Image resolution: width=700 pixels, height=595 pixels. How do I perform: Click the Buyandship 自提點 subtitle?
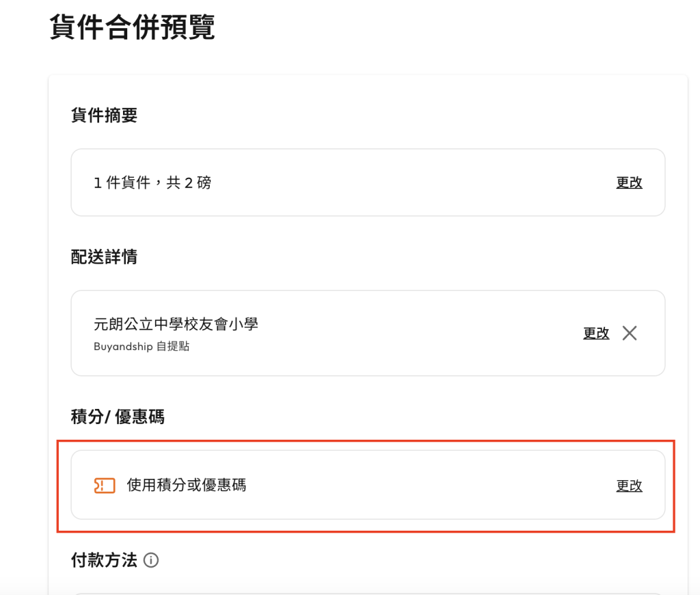142,347
